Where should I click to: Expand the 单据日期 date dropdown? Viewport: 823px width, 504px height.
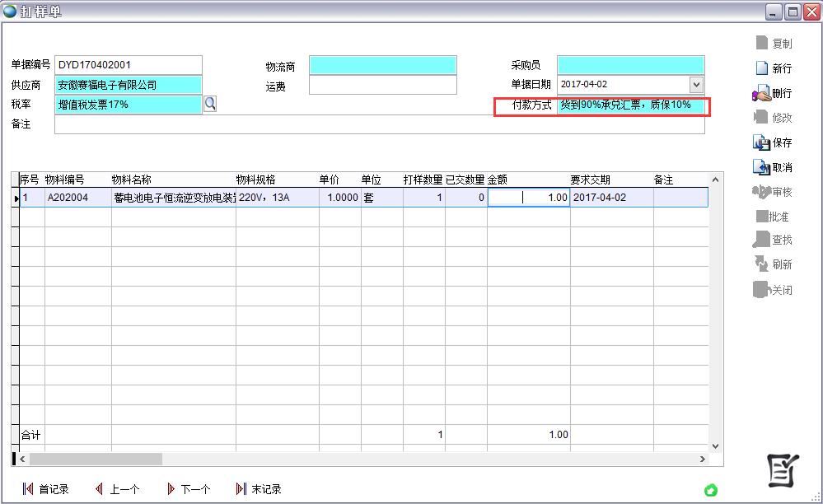coord(698,84)
